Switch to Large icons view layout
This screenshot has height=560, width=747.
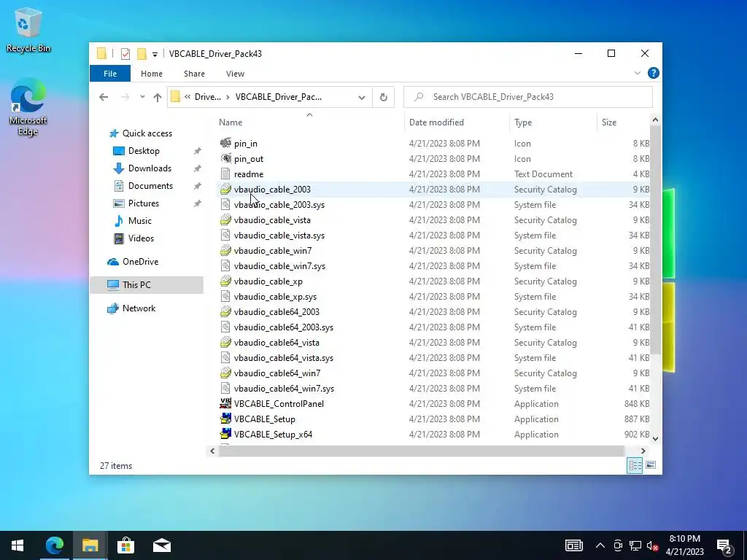tap(651, 465)
